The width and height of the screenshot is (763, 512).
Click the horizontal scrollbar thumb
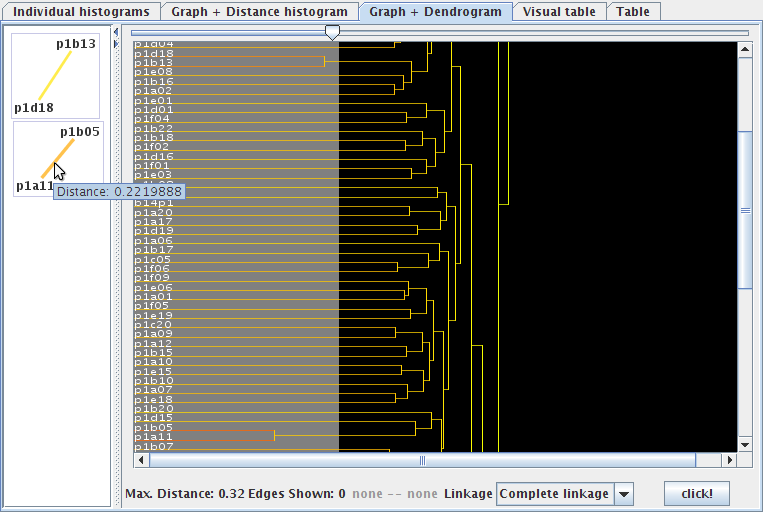pos(422,460)
